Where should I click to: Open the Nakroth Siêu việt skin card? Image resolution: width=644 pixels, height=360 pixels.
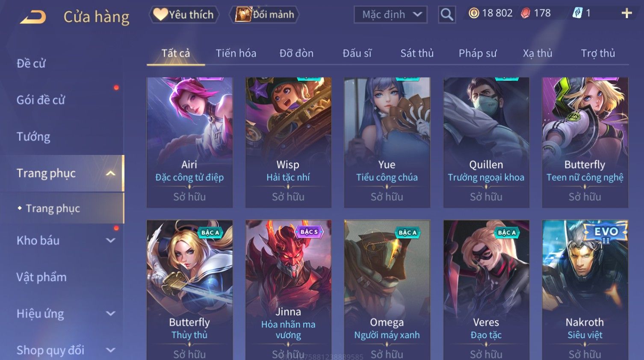[x=585, y=290]
